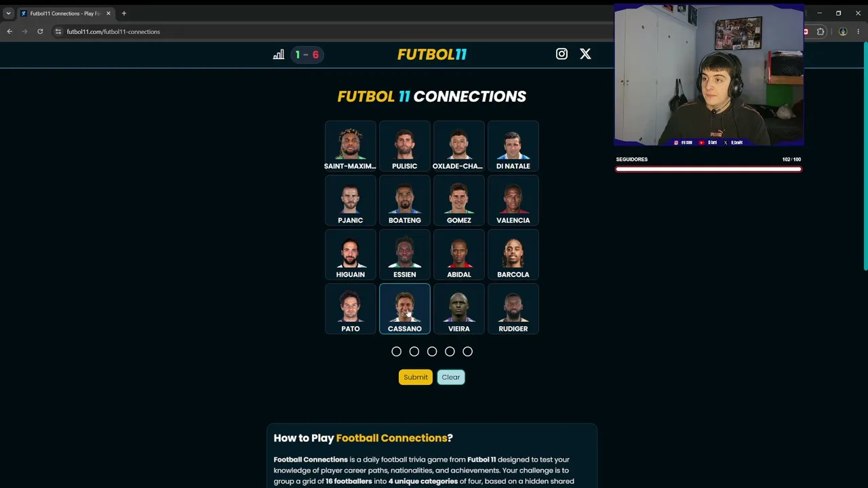The height and width of the screenshot is (488, 868).
Task: Clear the current selection
Action: (451, 377)
